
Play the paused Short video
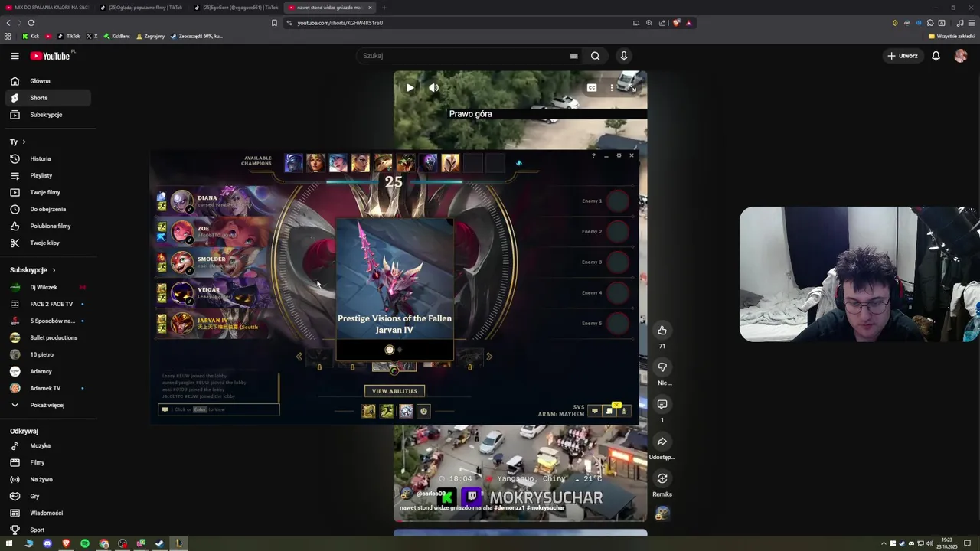click(410, 88)
